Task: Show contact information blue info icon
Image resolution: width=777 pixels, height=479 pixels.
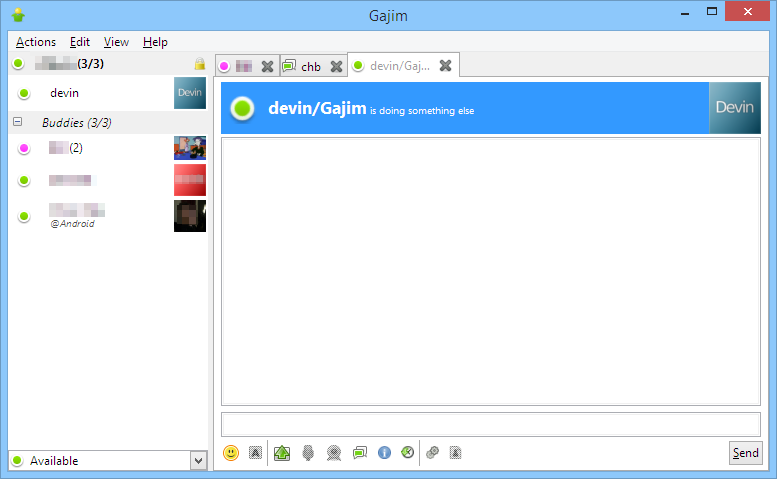Action: [384, 453]
